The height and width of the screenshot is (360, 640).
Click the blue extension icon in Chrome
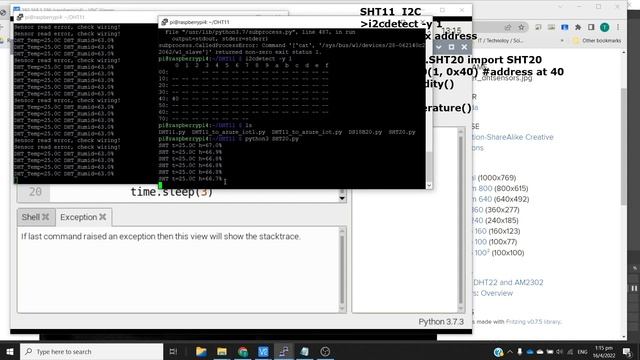tap(564, 27)
